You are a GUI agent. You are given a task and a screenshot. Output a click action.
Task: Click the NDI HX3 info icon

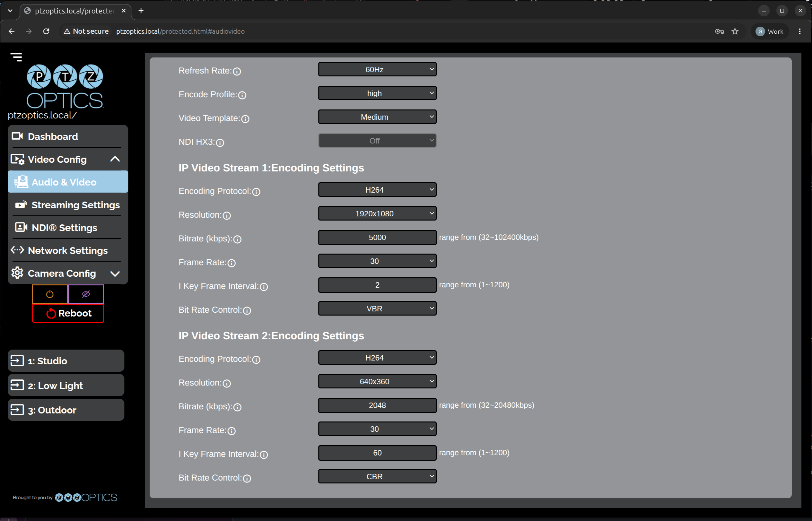click(x=220, y=143)
